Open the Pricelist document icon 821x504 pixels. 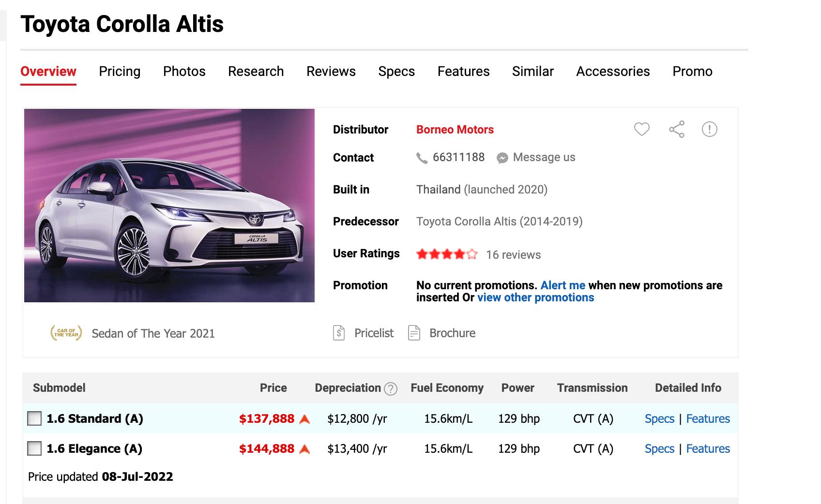coord(339,333)
